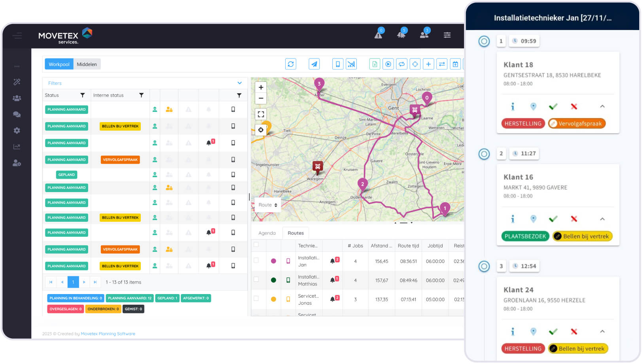Switch to the Routes tab

point(295,233)
